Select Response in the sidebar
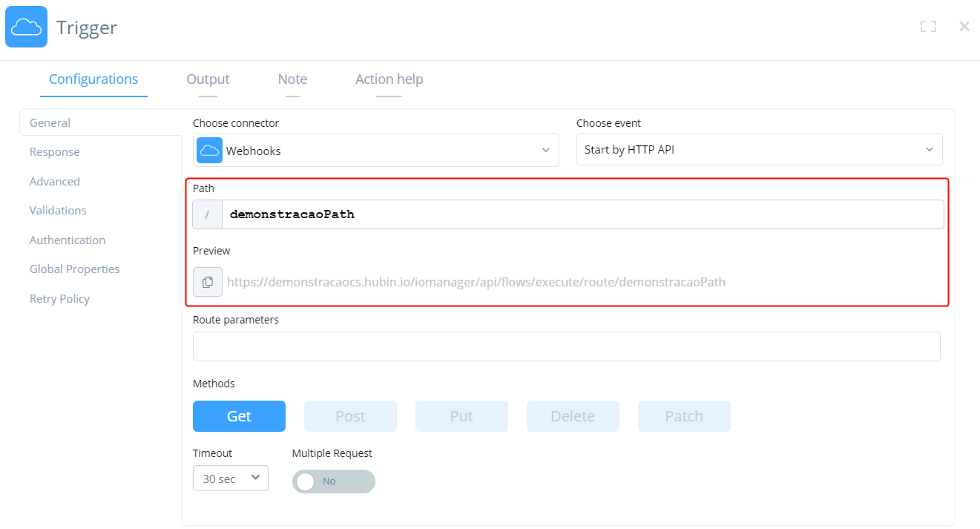Image resolution: width=980 pixels, height=529 pixels. 54,151
